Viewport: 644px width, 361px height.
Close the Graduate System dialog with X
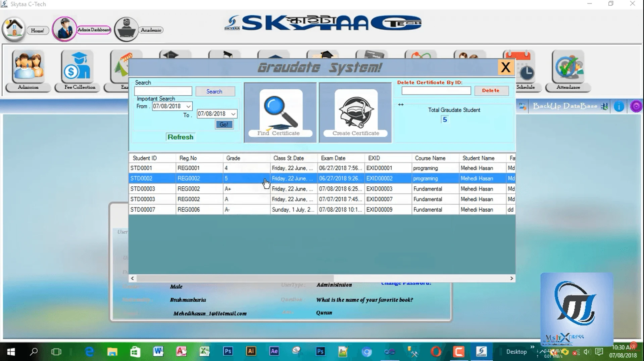coord(505,67)
